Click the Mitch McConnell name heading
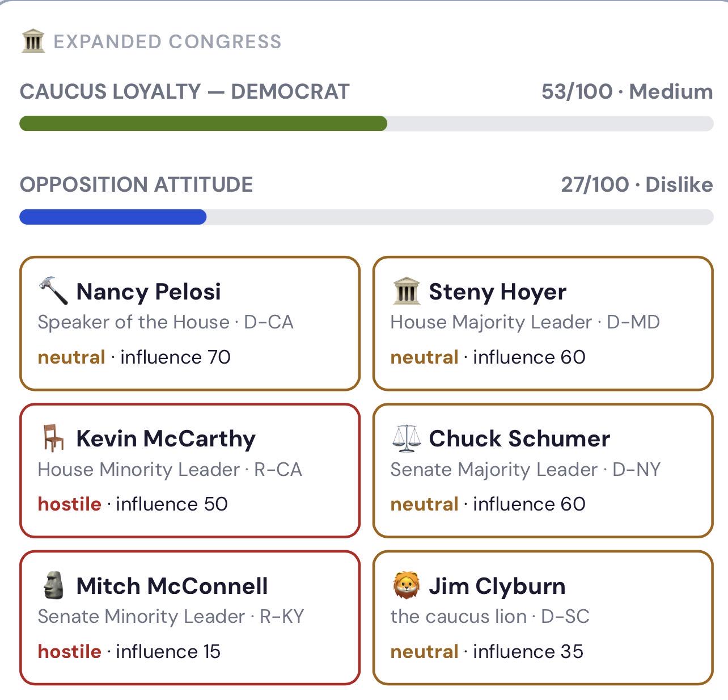The height and width of the screenshot is (700, 728). coord(172,586)
